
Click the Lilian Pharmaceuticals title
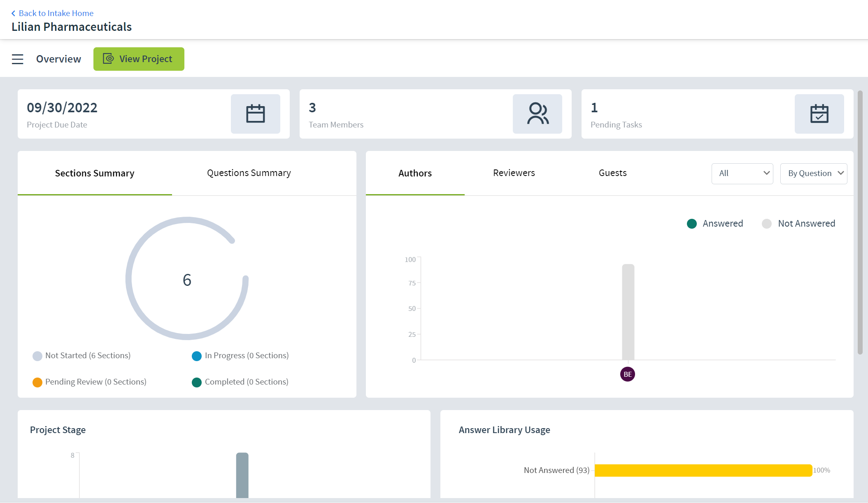(72, 27)
